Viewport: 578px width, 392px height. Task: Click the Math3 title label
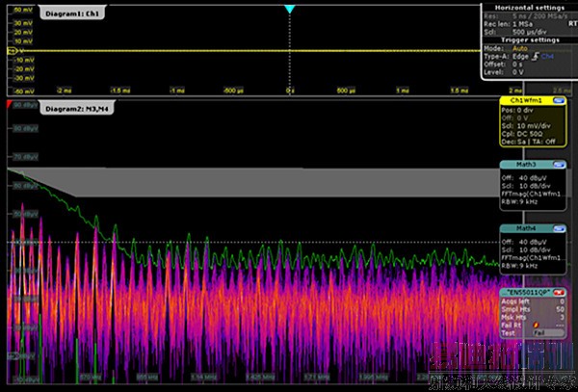pyautogui.click(x=526, y=165)
